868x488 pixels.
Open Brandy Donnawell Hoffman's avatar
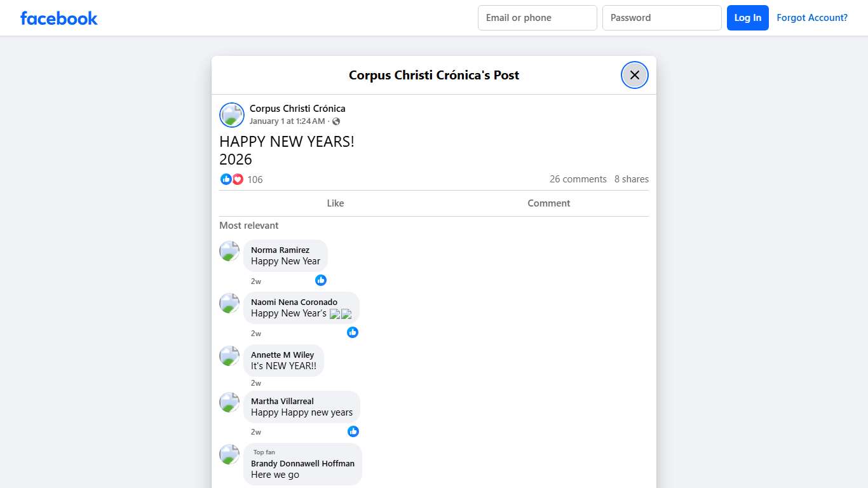229,454
